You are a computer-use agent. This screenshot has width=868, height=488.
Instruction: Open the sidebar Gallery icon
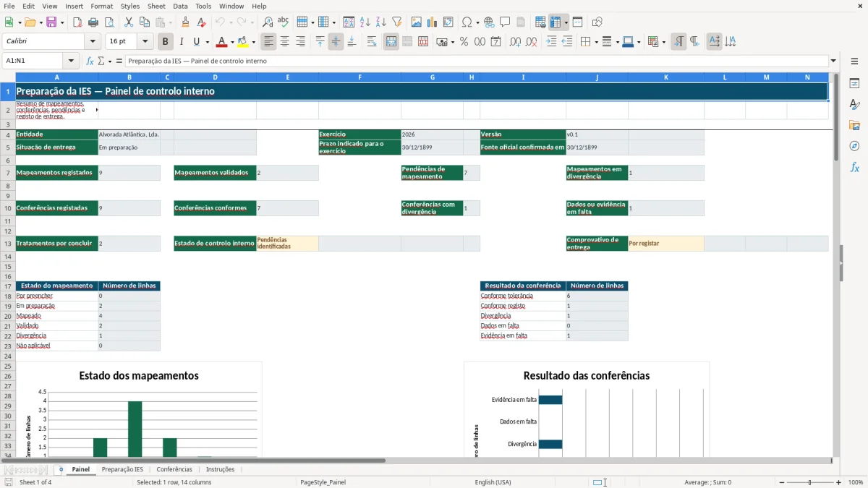click(854, 125)
